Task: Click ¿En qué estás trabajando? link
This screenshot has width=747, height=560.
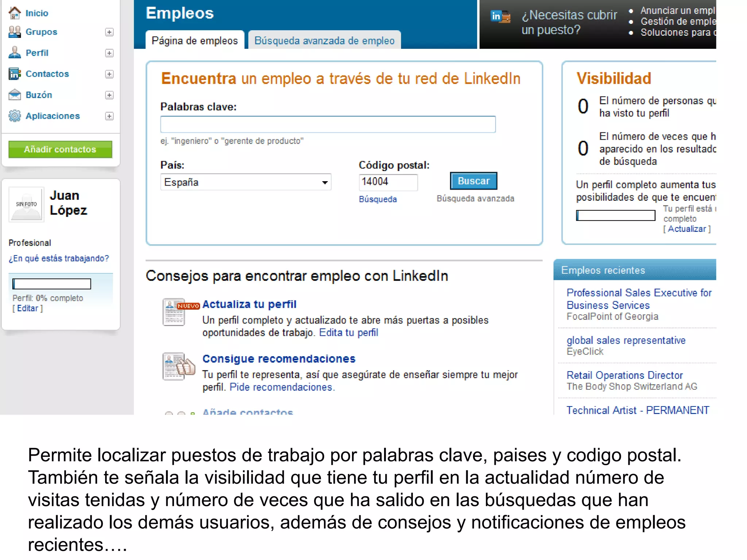Action: click(x=59, y=258)
